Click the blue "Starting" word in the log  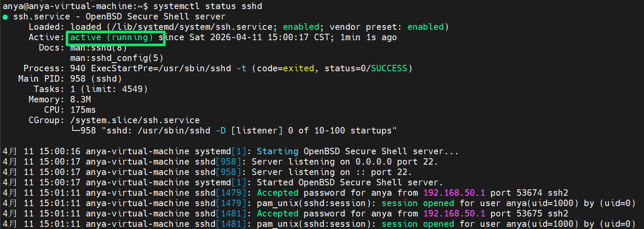point(277,152)
